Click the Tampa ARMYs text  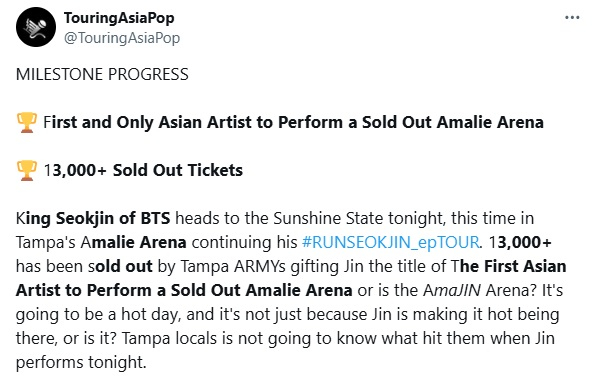233,267
